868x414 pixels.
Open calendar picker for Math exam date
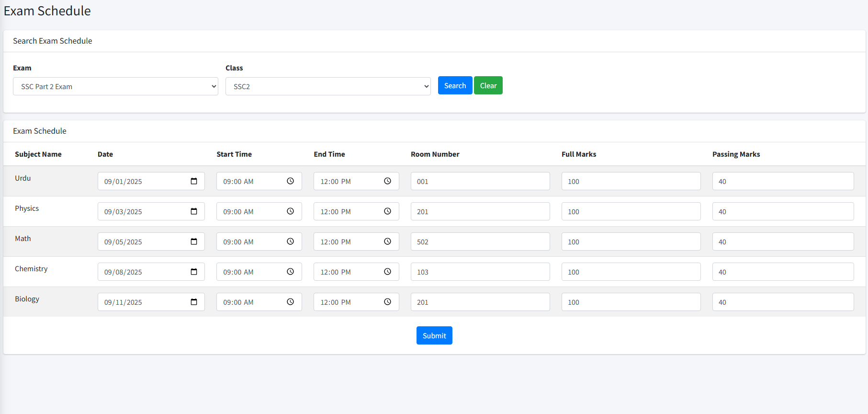click(x=194, y=241)
